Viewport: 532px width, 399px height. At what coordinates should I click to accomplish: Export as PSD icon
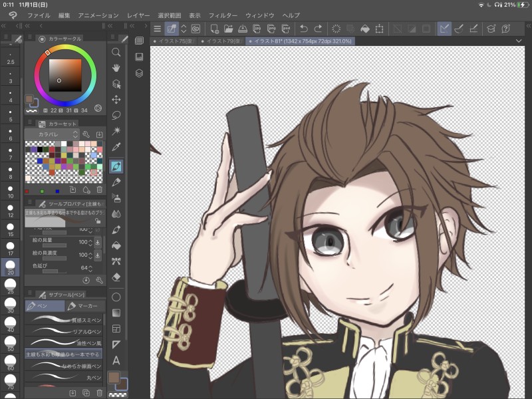point(286,29)
